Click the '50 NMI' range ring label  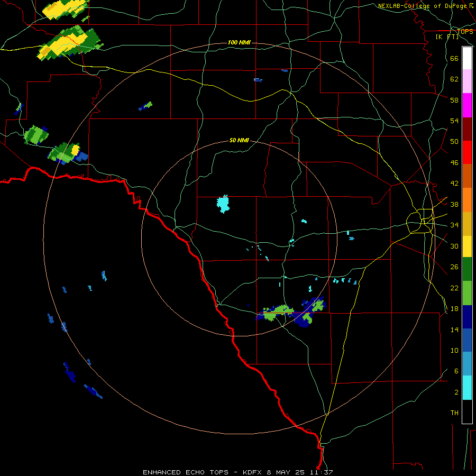point(239,140)
